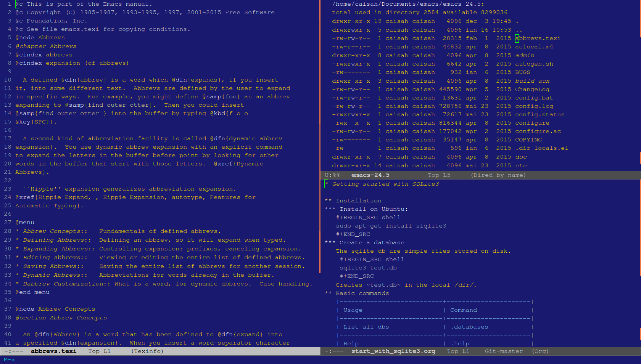
Task: Click the 'U:%%-' status in Dired mode line
Action: point(334,175)
